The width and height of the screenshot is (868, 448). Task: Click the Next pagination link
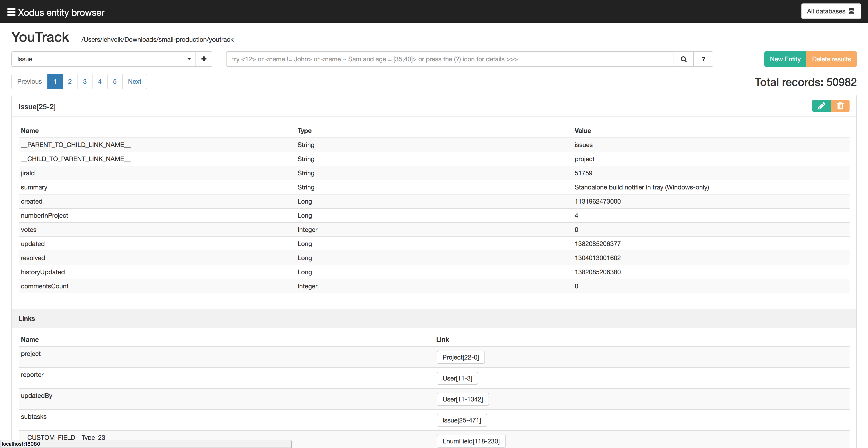(x=134, y=81)
